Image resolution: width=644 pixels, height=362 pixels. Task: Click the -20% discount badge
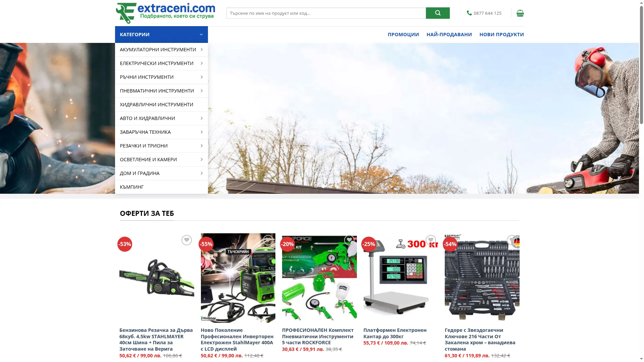[287, 244]
